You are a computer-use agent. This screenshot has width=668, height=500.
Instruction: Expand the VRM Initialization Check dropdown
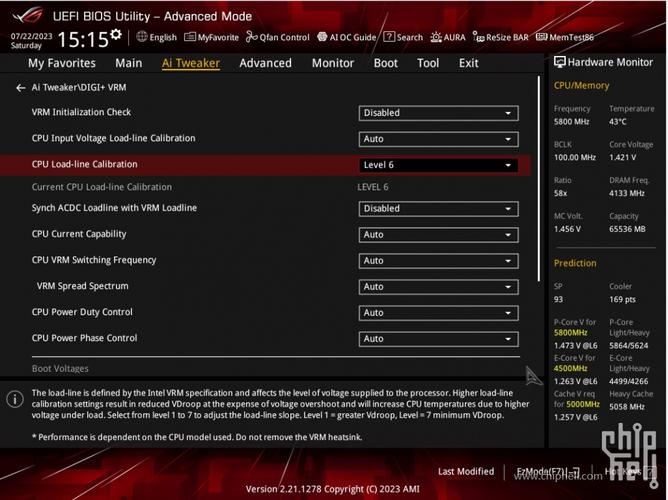[438, 113]
